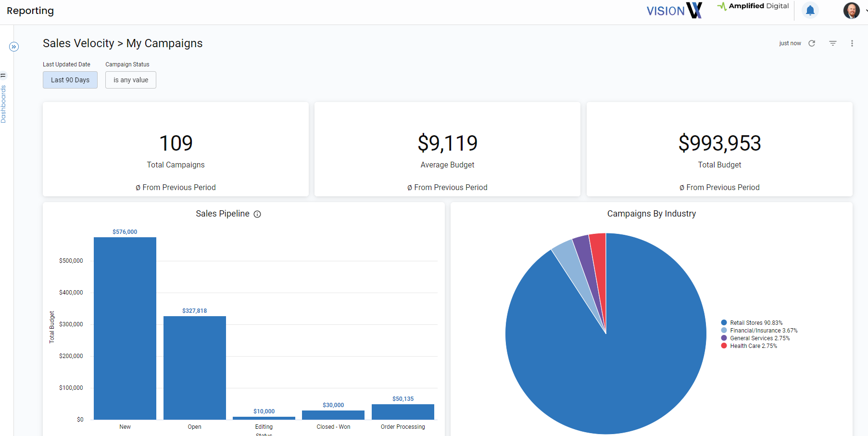
Task: Click the New bar in Sales Pipeline
Action: (125, 328)
